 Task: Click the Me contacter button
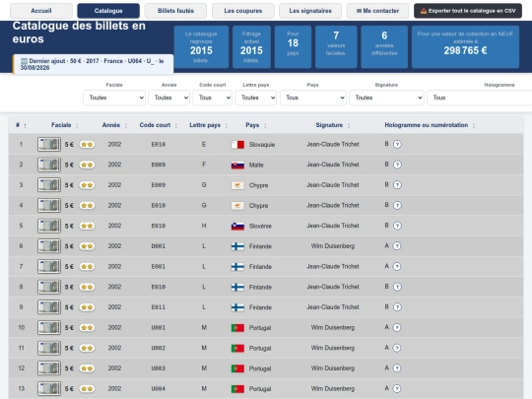point(377,11)
